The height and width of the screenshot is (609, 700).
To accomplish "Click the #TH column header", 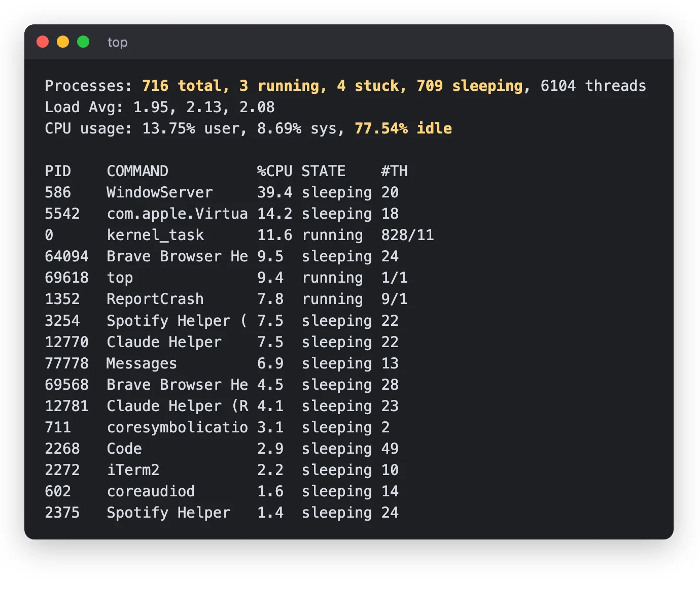I will click(x=394, y=171).
